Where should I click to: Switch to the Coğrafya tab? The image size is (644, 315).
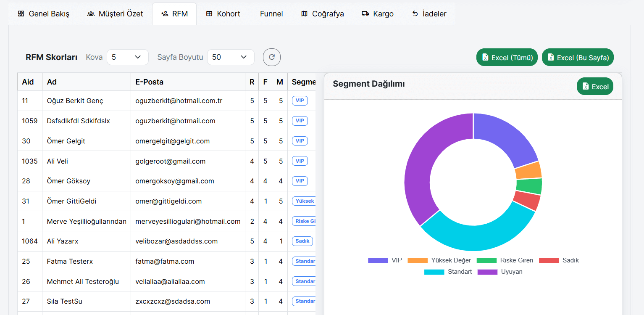pos(323,14)
